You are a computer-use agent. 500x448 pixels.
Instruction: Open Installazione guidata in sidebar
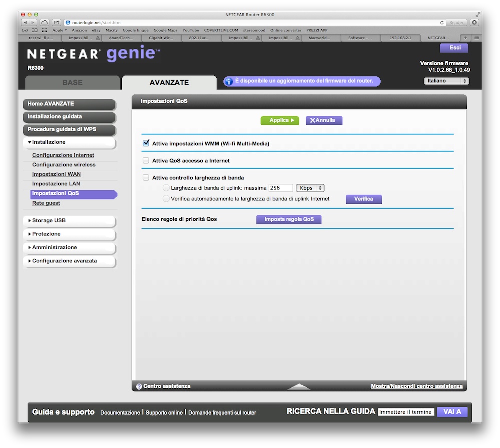[x=69, y=117]
